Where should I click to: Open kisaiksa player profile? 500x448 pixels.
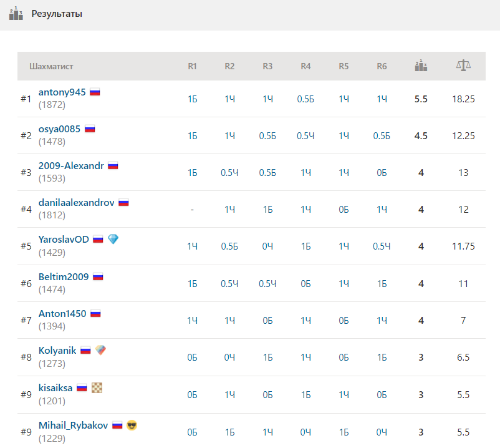[x=55, y=388]
